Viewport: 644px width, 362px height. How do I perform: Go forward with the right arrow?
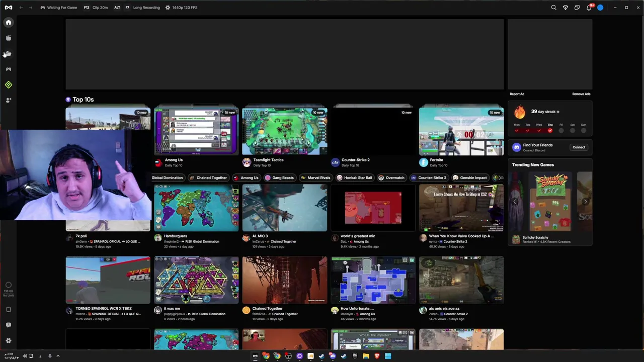pyautogui.click(x=31, y=8)
